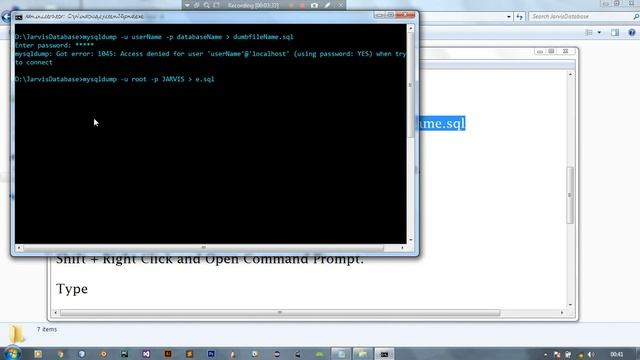
Task: Click Command Prompt scroll left arrow
Action: (19, 247)
